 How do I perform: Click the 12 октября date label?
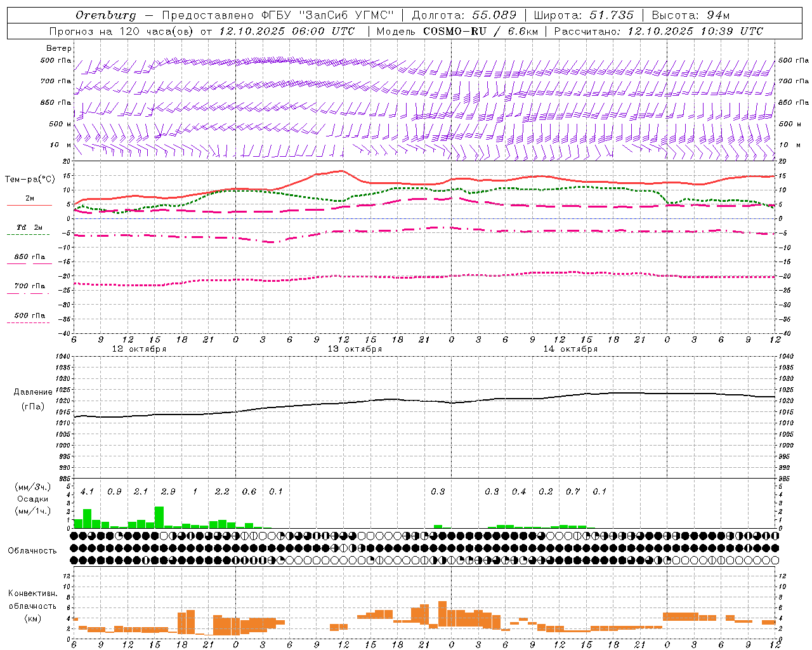[x=139, y=349]
